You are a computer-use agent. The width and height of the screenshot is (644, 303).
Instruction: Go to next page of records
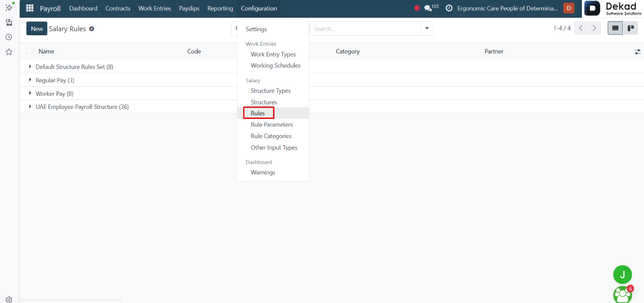pos(595,28)
